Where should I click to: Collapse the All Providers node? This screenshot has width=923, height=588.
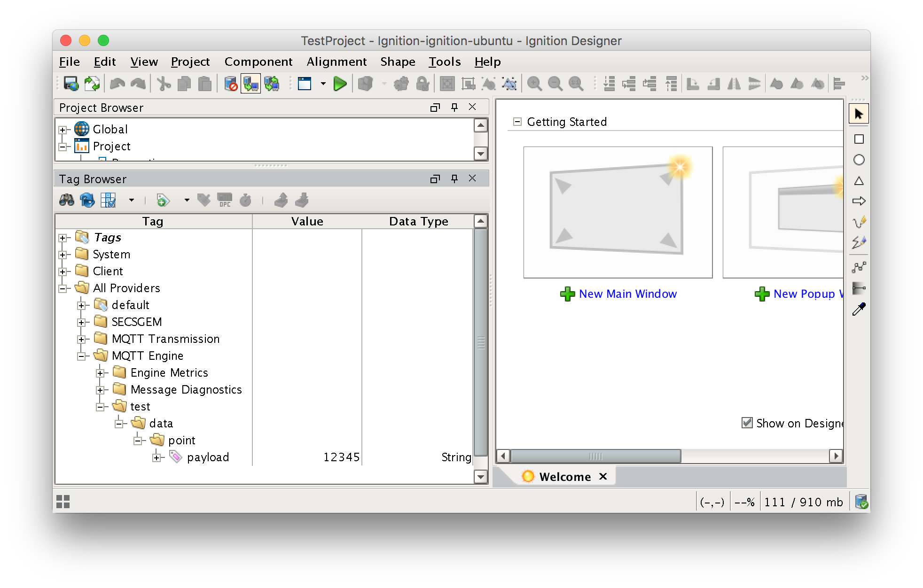[63, 288]
